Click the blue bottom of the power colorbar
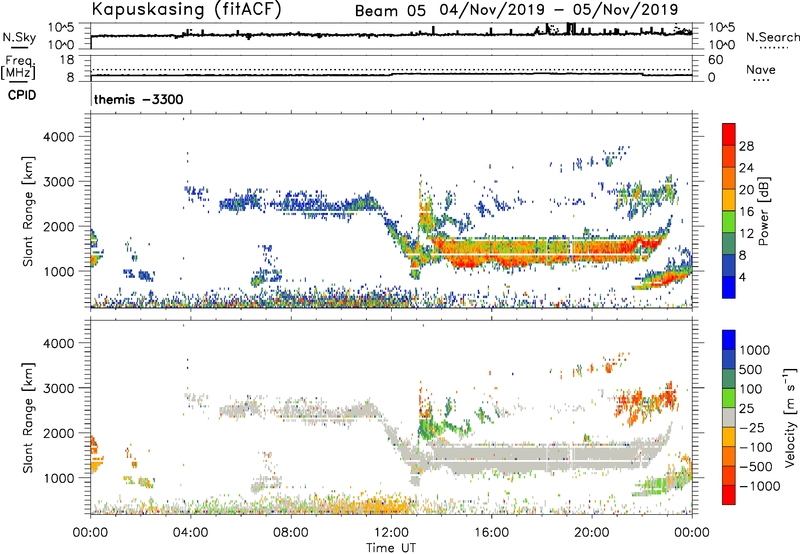 (729, 289)
